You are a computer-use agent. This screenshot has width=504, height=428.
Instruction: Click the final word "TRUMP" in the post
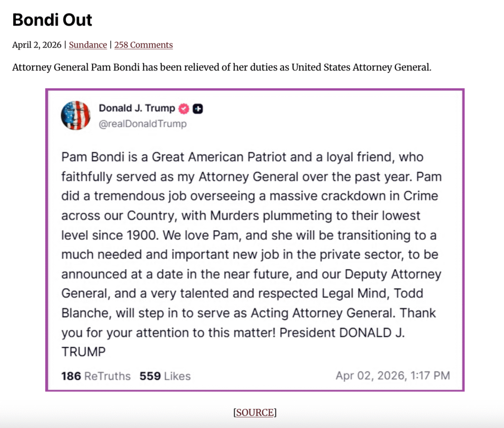83,352
